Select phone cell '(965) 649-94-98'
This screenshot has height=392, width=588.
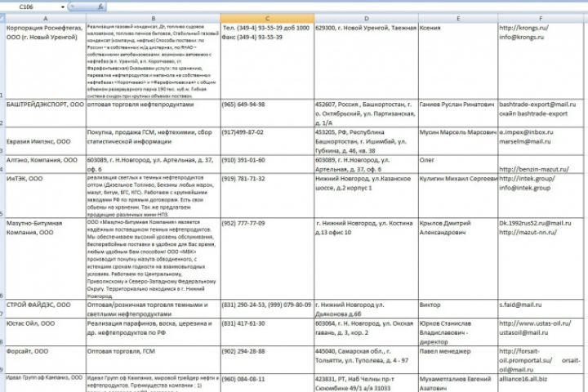click(x=267, y=113)
